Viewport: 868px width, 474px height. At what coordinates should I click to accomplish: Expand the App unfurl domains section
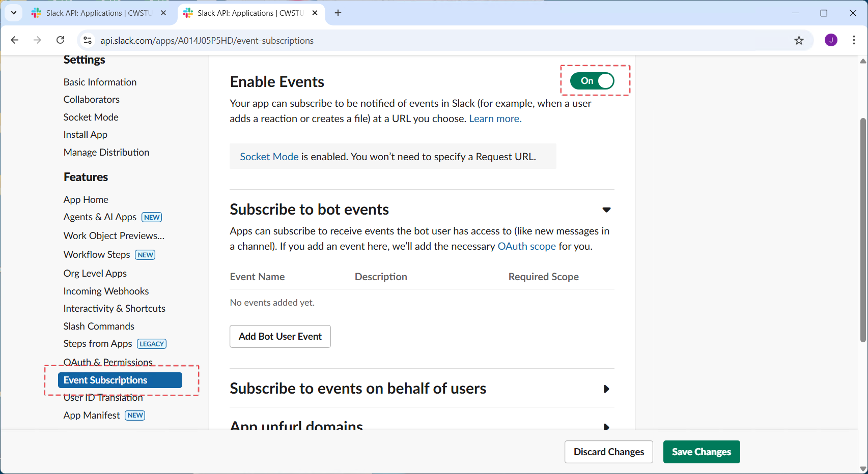coord(606,426)
